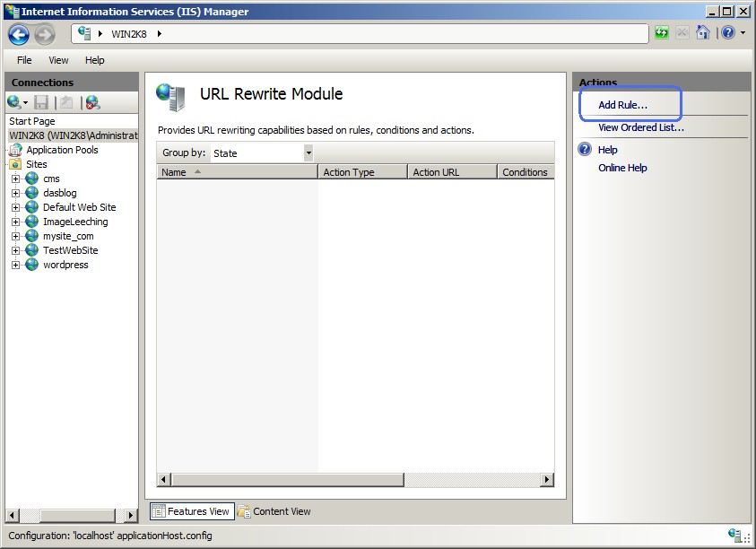Click the Forward navigation arrow button
Viewport: 756px width, 549px height.
[x=44, y=34]
